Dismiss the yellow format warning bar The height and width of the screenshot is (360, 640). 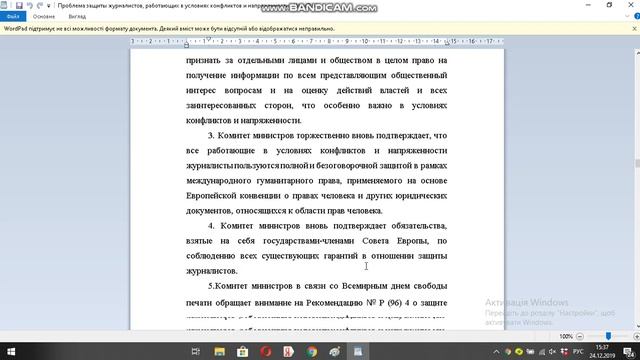[634, 29]
